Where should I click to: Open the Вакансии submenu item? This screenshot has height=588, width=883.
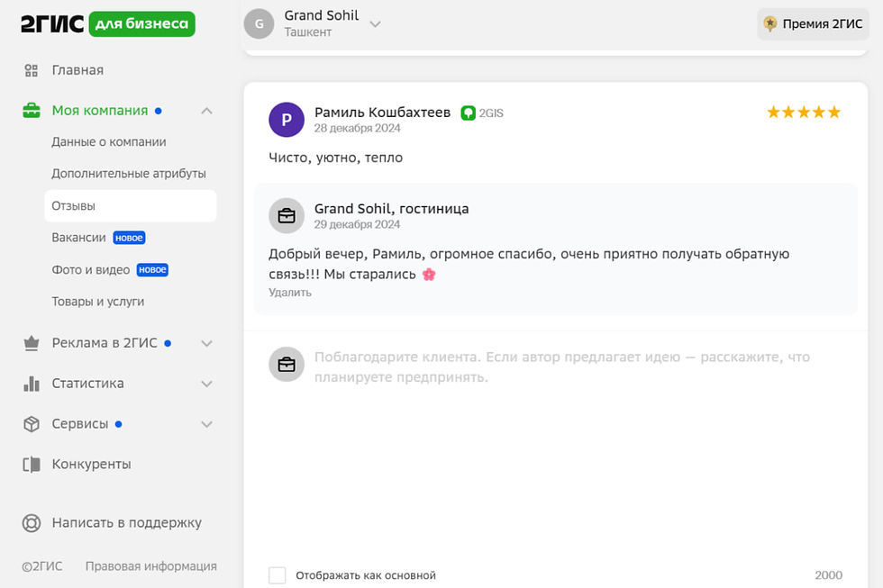(79, 238)
